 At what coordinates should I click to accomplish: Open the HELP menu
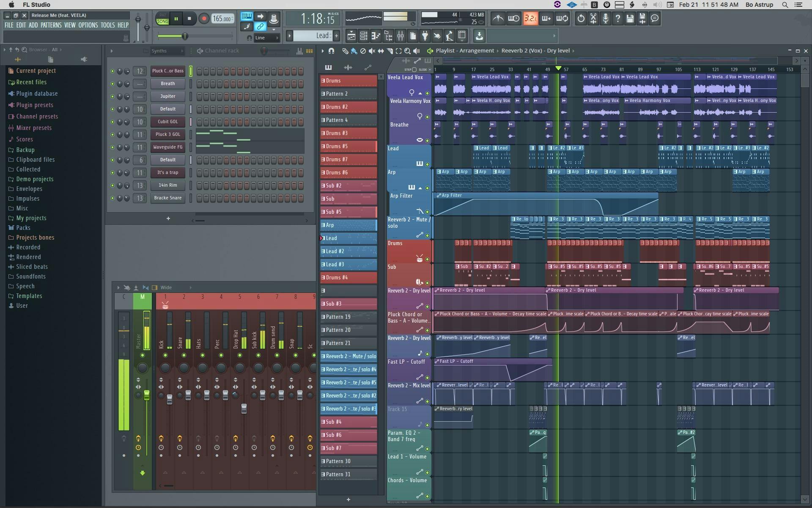point(123,25)
